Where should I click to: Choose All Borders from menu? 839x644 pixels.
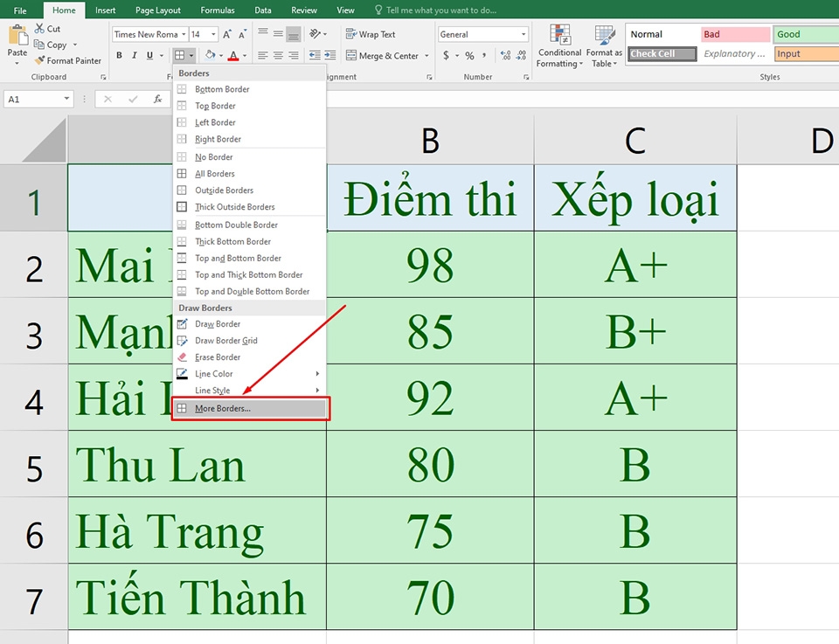(249, 173)
